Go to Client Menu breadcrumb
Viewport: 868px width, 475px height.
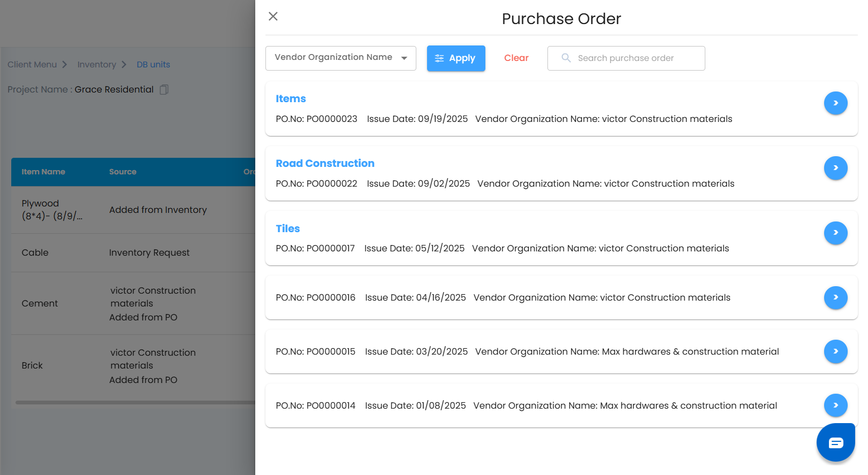coord(32,65)
